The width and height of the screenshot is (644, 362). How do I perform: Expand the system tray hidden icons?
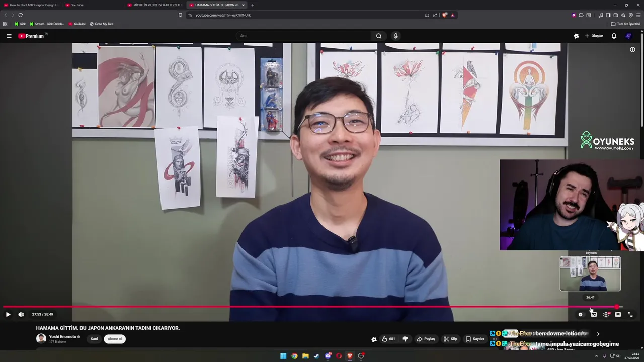[x=596, y=356]
